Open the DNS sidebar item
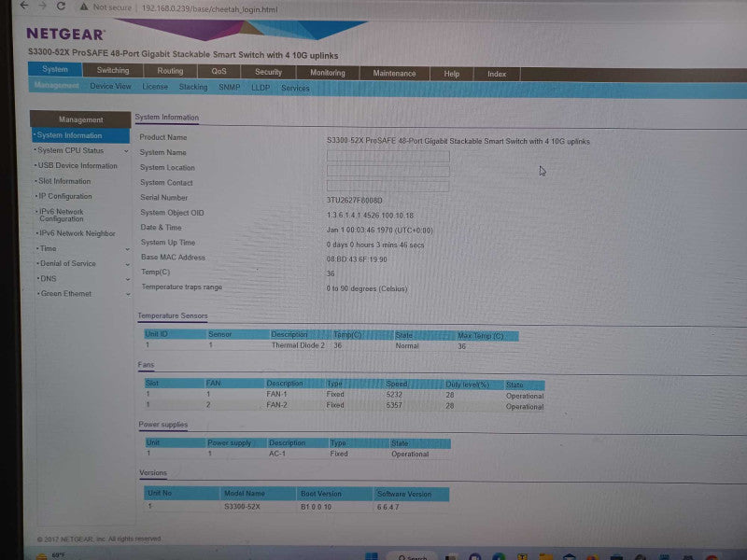 pyautogui.click(x=49, y=278)
